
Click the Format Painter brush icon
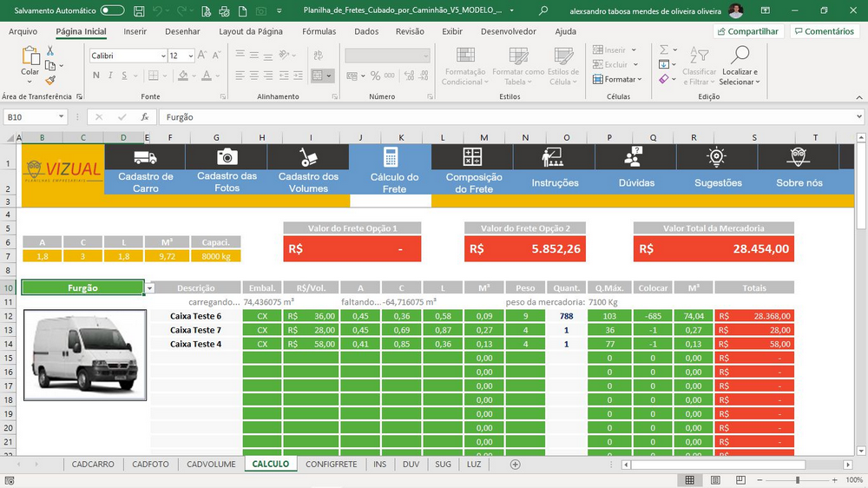click(50, 81)
